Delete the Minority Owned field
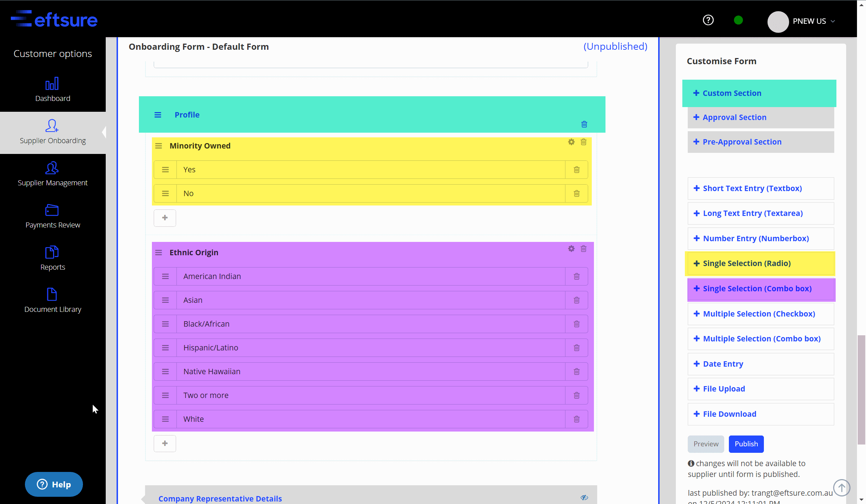 pos(583,142)
